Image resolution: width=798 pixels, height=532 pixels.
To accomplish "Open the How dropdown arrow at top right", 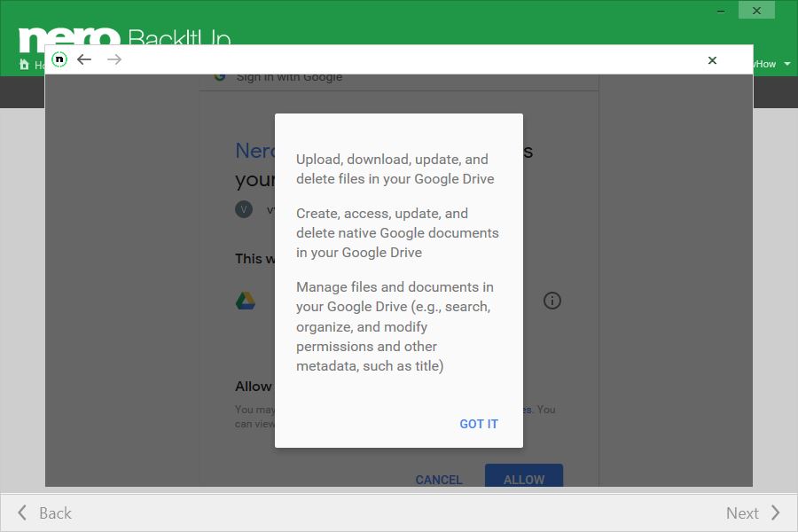I will (787, 64).
